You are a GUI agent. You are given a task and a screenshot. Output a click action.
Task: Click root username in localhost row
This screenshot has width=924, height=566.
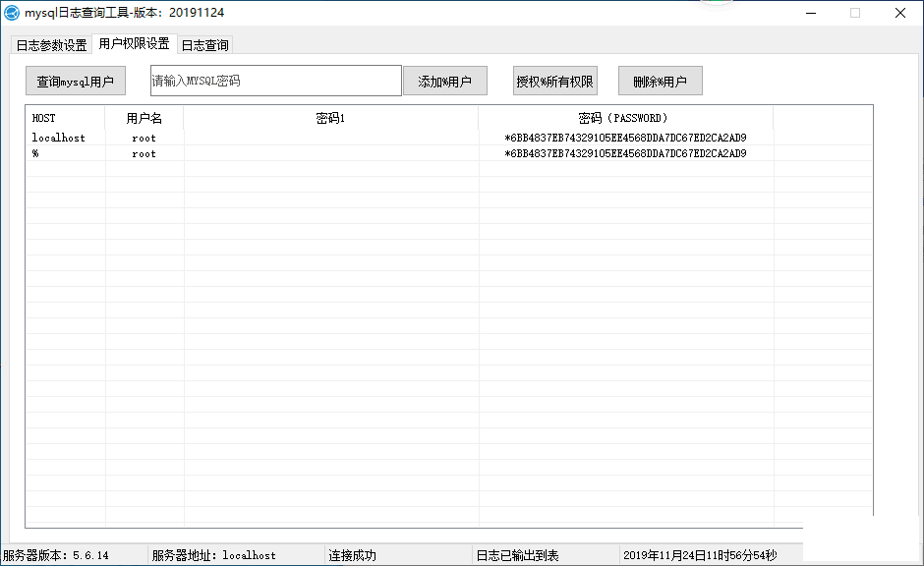[144, 138]
